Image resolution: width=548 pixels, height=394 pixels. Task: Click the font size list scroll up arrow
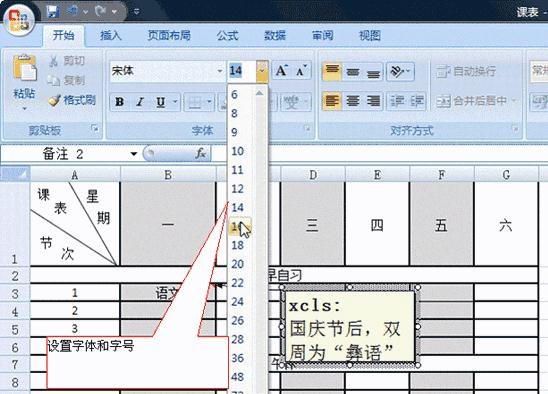point(259,93)
